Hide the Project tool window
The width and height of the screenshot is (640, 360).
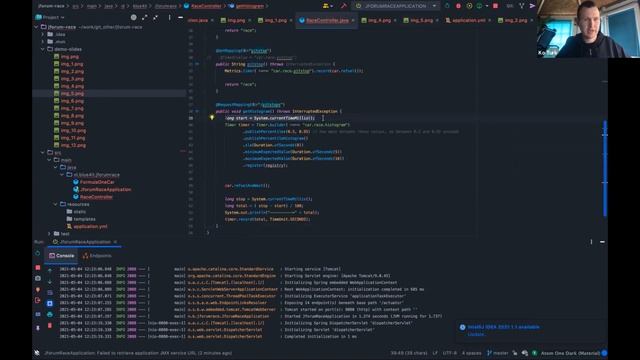pos(180,18)
